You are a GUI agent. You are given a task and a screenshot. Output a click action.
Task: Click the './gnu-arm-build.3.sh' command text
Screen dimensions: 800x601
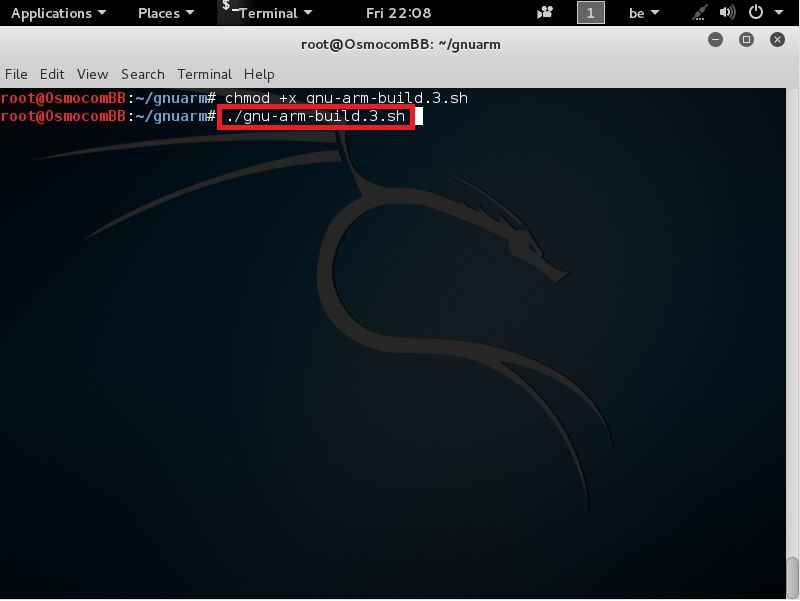tap(316, 116)
